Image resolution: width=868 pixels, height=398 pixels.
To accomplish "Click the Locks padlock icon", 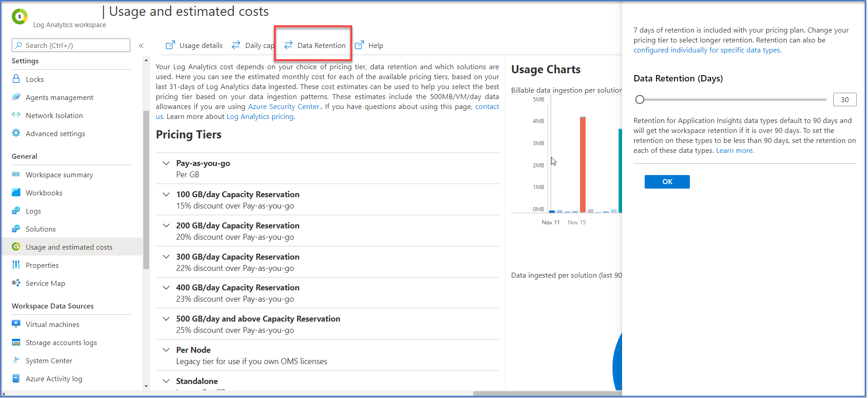I will click(16, 79).
